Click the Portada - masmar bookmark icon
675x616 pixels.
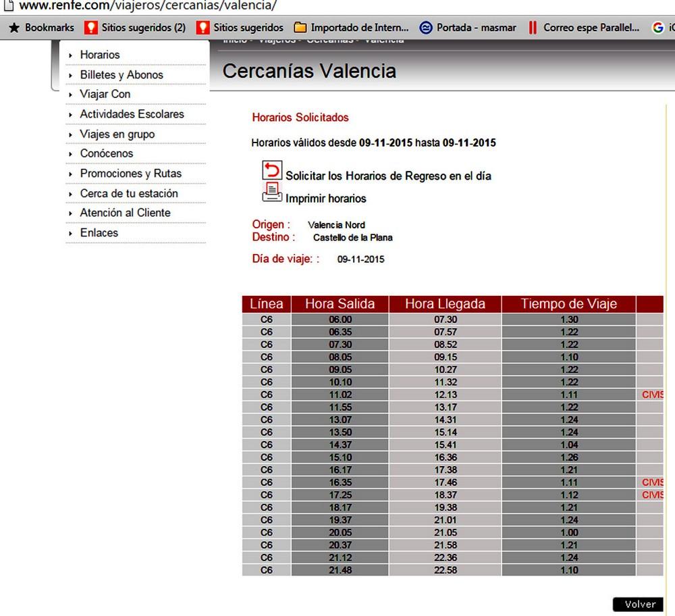click(x=426, y=28)
